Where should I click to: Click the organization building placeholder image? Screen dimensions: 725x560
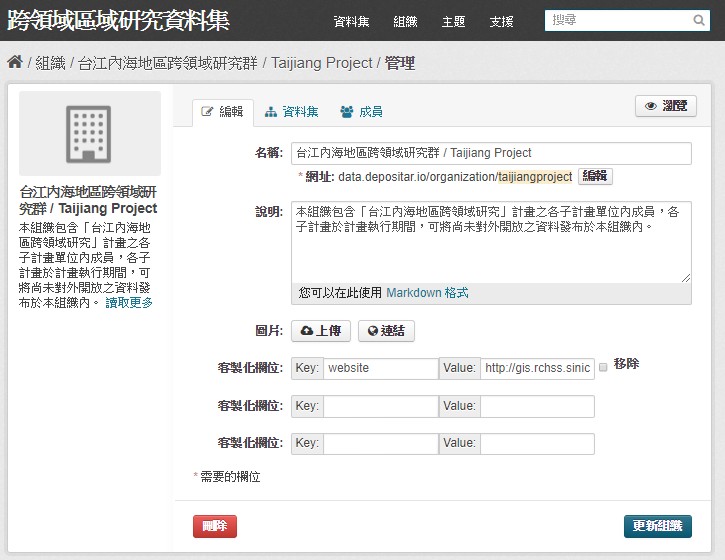90,134
